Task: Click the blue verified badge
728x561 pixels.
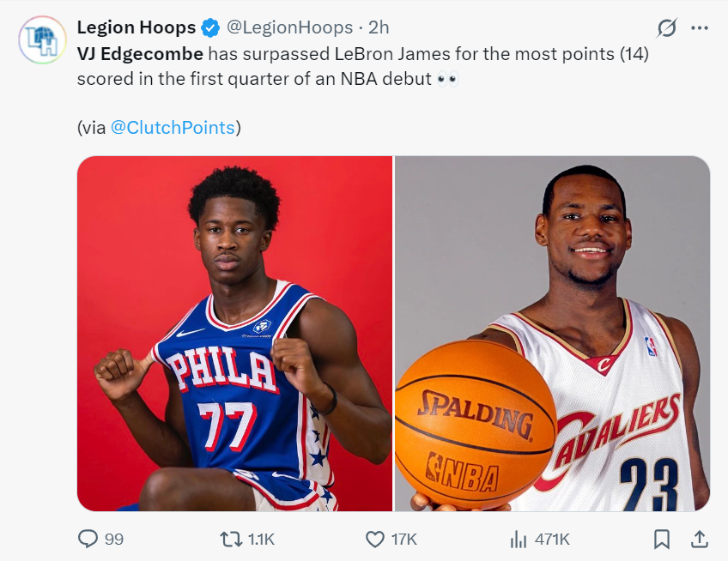Action: click(210, 28)
